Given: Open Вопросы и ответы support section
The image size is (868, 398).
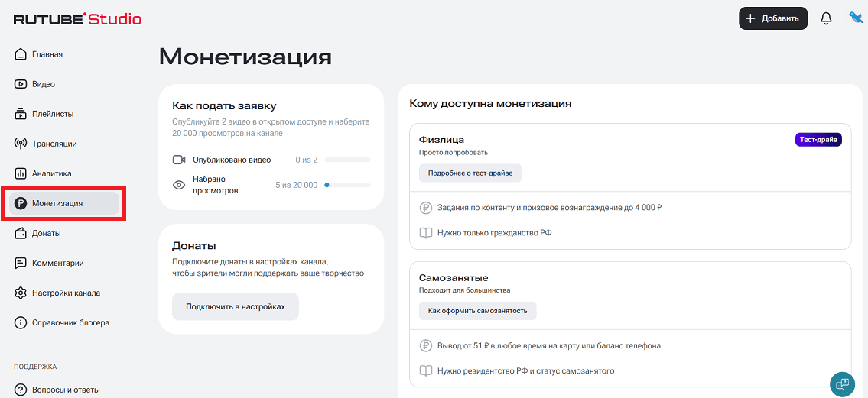Looking at the screenshot, I should pos(65,390).
